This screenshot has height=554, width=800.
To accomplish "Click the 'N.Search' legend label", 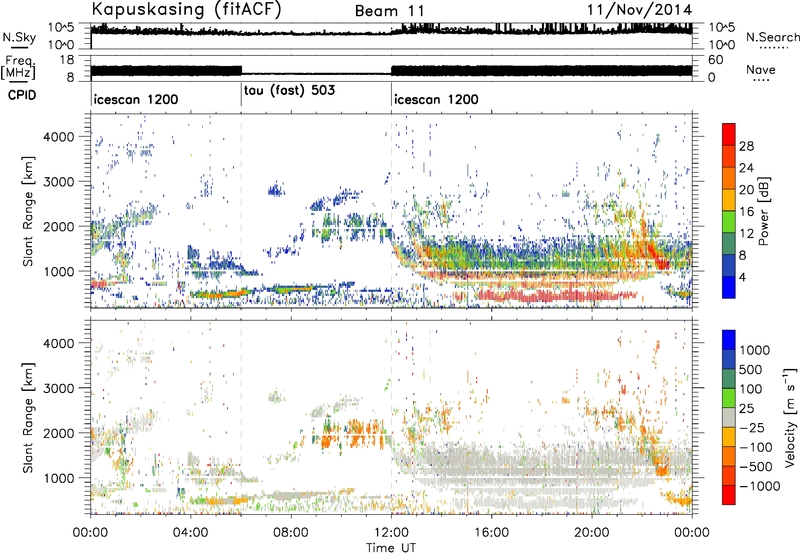I will [773, 37].
